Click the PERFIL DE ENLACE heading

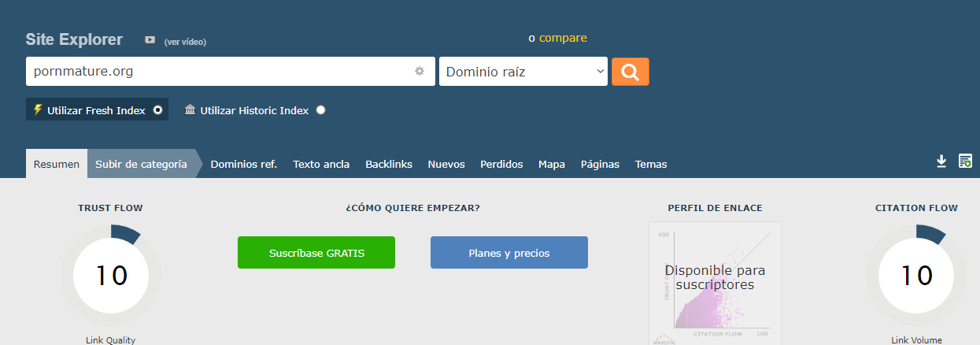point(715,208)
